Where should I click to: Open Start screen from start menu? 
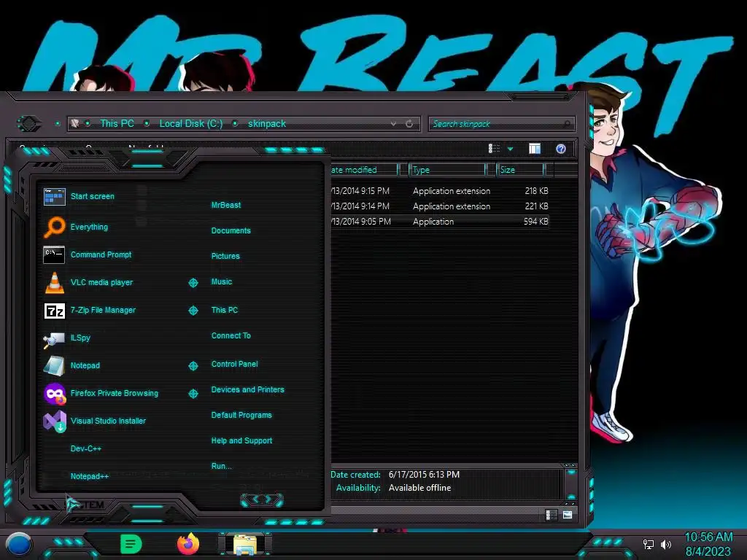tap(92, 196)
